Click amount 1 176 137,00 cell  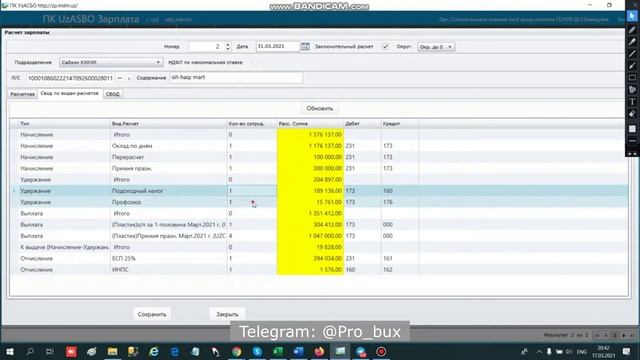click(x=310, y=146)
